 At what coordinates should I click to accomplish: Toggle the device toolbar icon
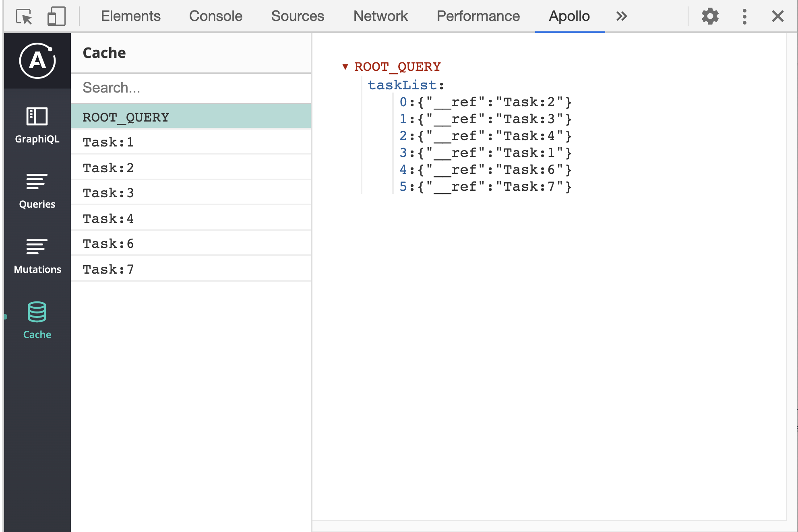pyautogui.click(x=56, y=16)
